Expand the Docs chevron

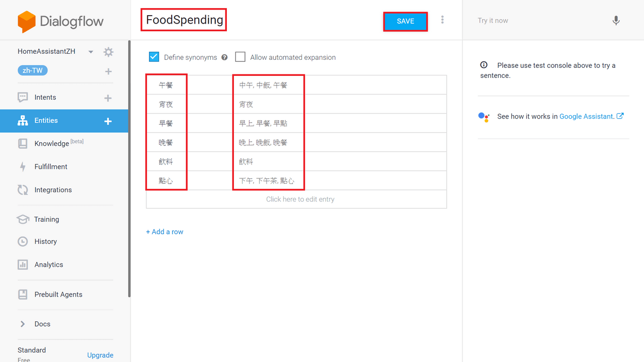click(23, 324)
